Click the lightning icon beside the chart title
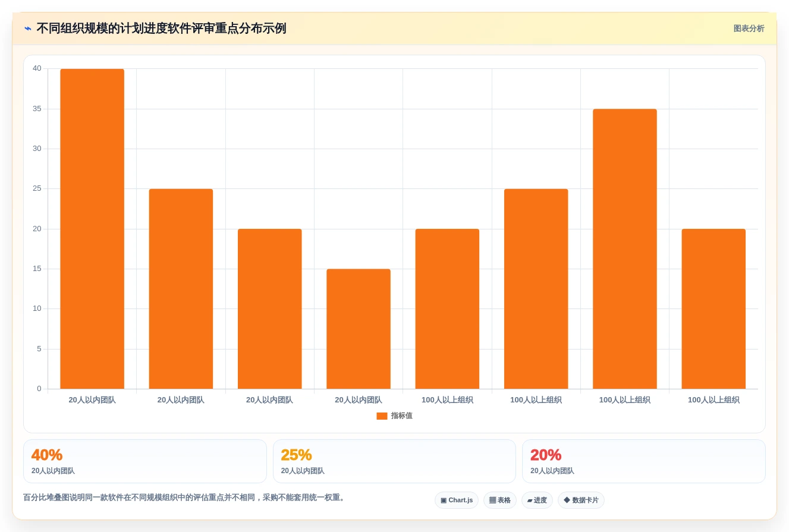Screen dimensions: 789x532 28,29
